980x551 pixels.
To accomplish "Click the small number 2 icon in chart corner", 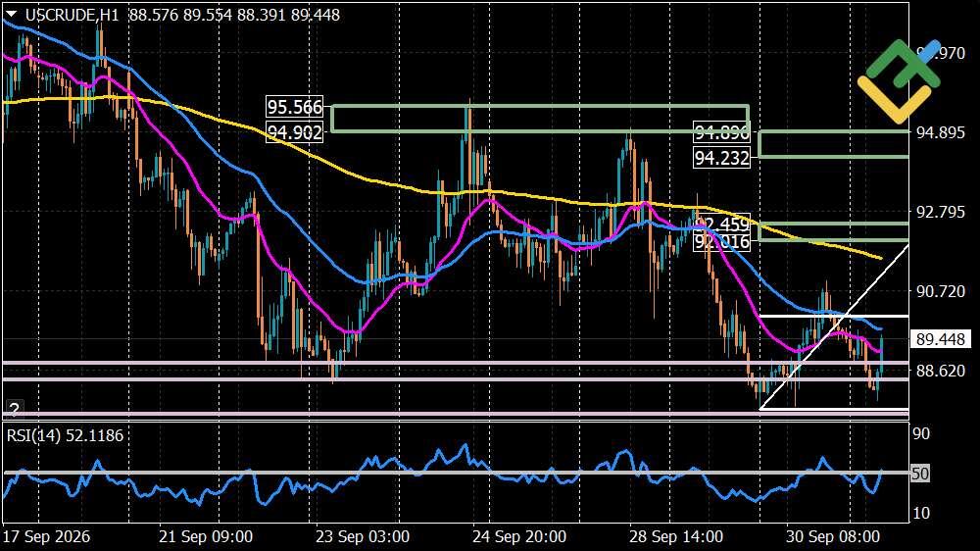I will tap(15, 409).
